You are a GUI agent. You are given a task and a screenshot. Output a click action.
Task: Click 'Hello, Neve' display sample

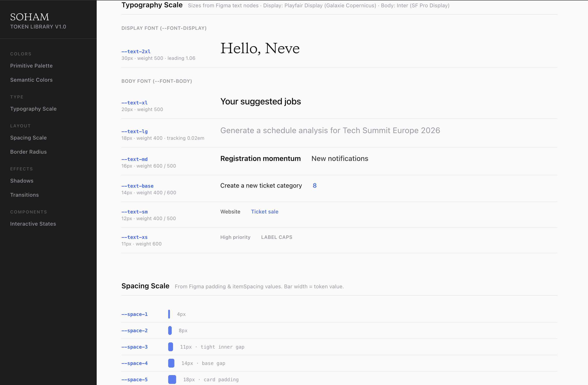(x=260, y=48)
